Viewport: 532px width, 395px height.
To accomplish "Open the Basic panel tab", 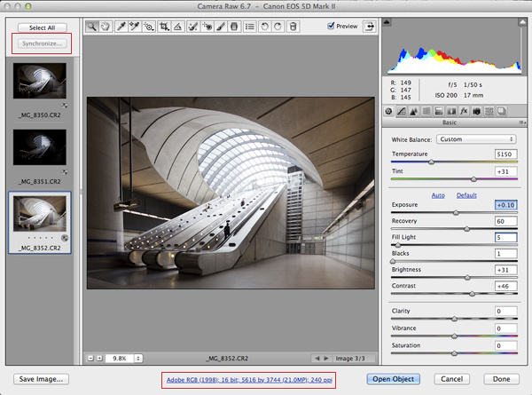I will click(x=389, y=111).
